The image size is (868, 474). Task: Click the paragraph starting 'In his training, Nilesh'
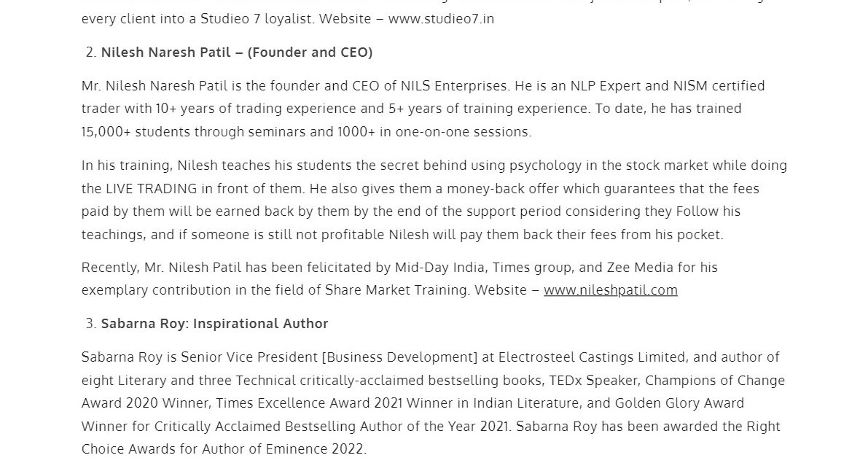434,200
